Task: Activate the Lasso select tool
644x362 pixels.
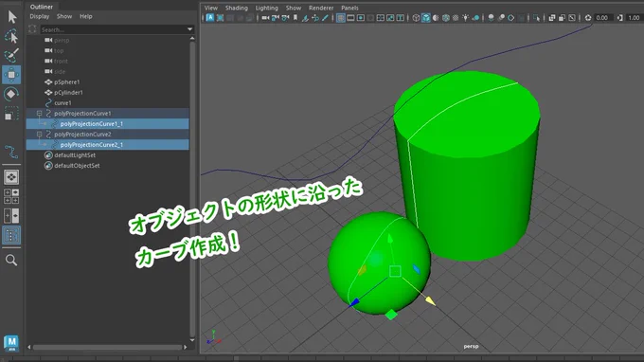Action: pyautogui.click(x=11, y=36)
